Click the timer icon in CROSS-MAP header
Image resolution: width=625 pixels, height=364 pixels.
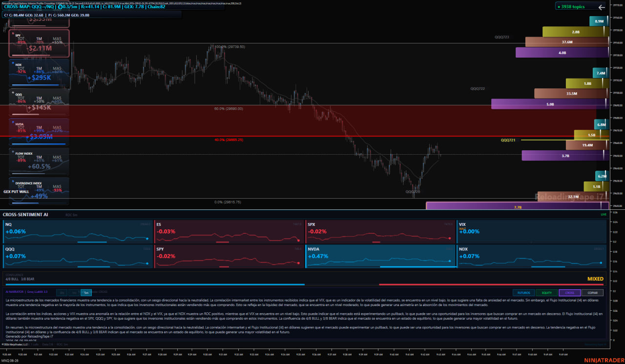pyautogui.click(x=60, y=7)
